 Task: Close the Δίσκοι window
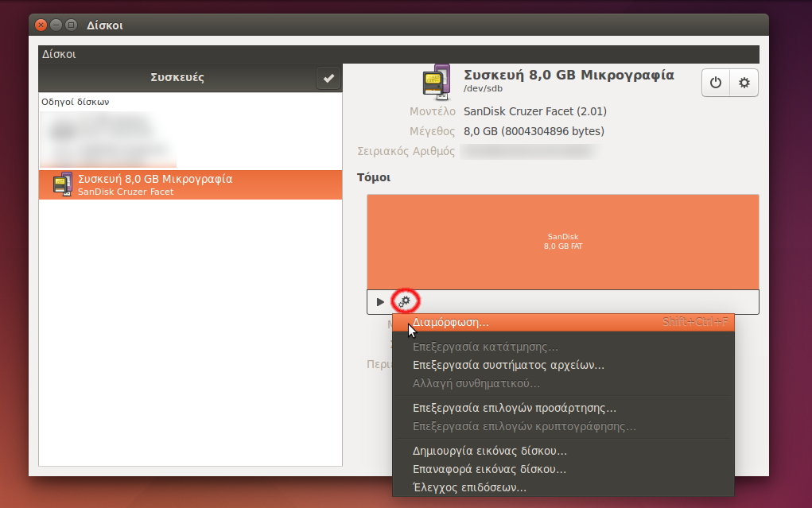(41, 25)
